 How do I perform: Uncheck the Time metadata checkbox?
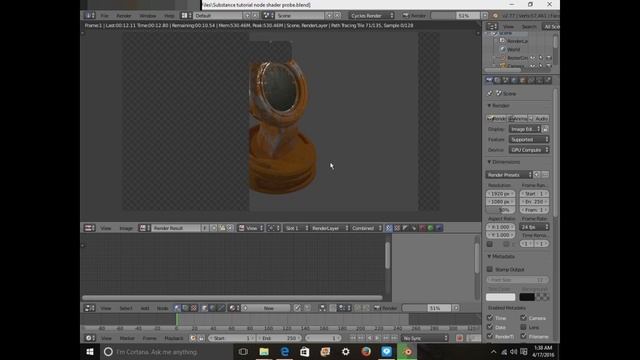point(490,318)
